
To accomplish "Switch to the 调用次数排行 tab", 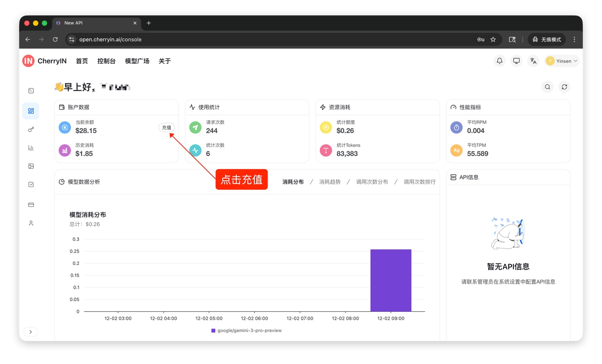I will click(x=419, y=182).
